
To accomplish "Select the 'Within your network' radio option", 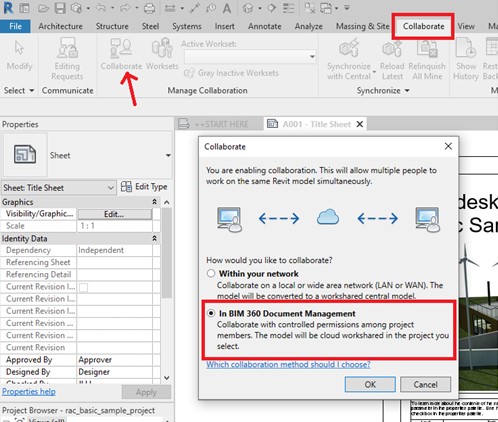I will [211, 274].
